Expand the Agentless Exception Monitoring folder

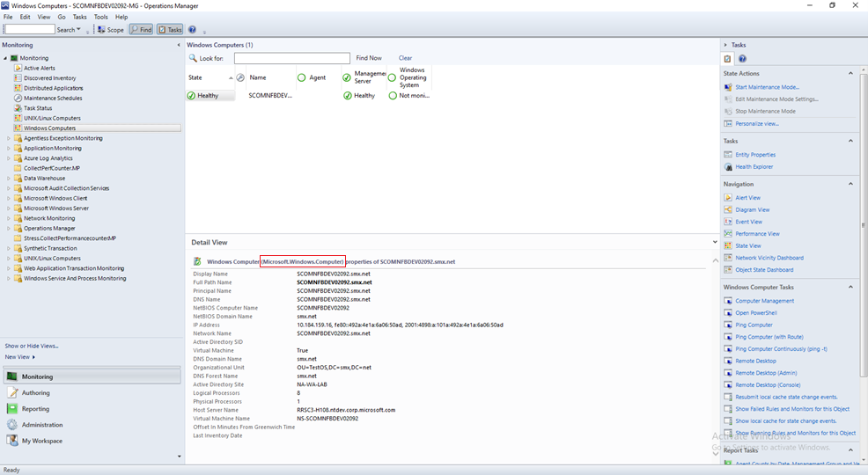coord(8,138)
